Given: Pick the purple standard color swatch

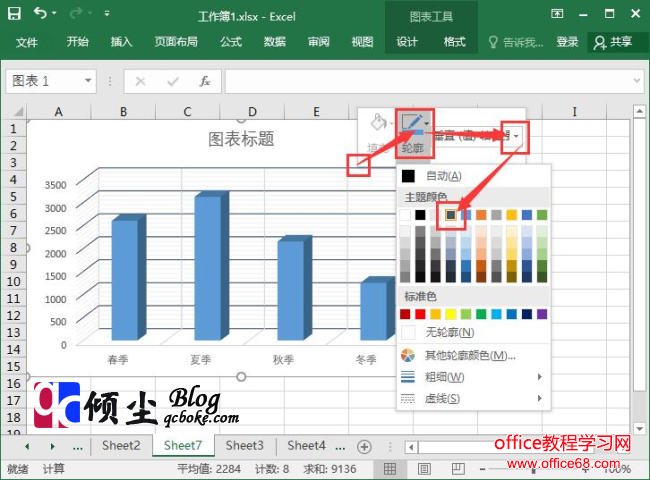Looking at the screenshot, I should pyautogui.click(x=542, y=314).
